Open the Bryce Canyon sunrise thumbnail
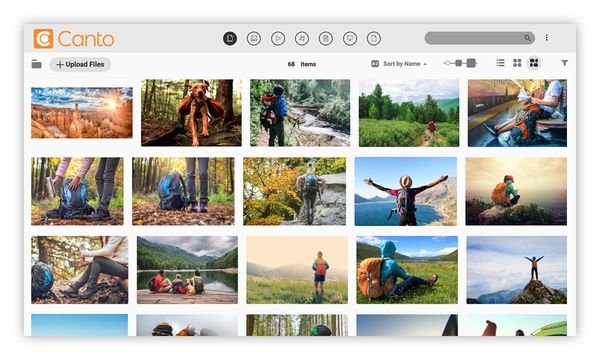The height and width of the screenshot is (360, 600). (82, 113)
